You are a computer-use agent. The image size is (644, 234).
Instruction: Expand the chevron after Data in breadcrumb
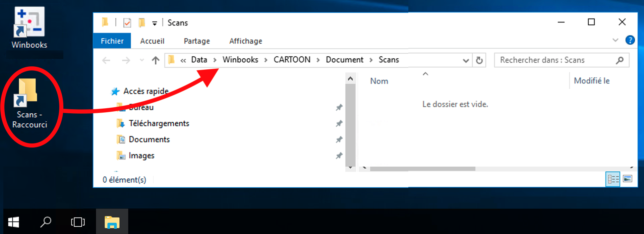click(215, 60)
